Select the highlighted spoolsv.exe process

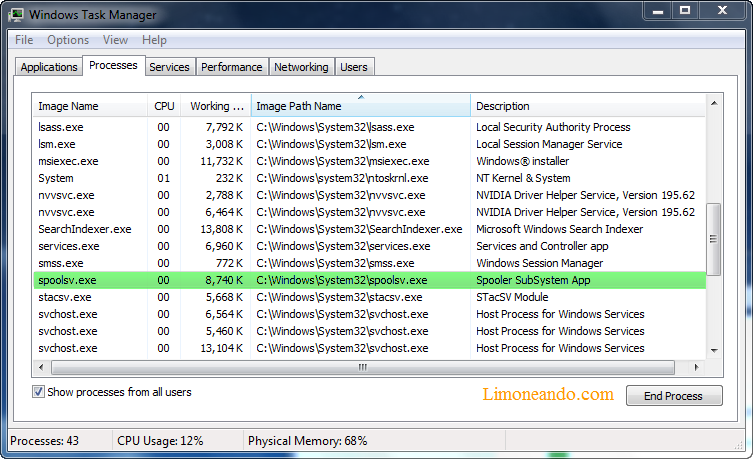tap(369, 280)
